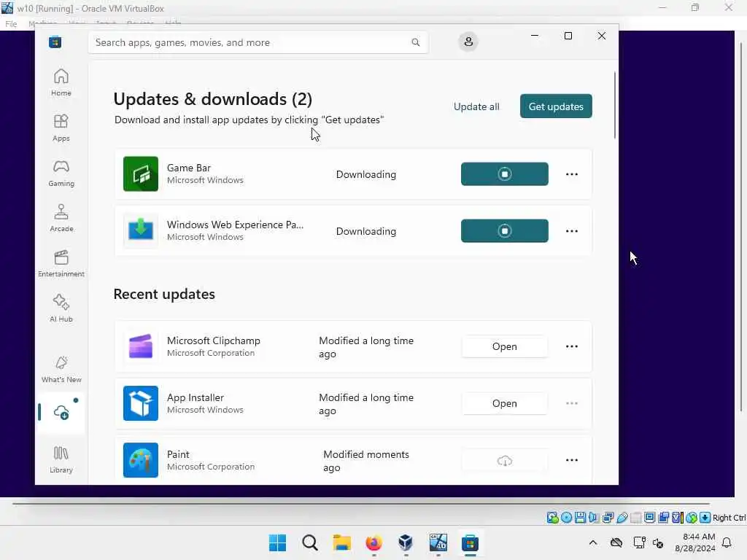The width and height of the screenshot is (747, 560).
Task: Click the Windows Web Experience Pack icon
Action: coord(141,231)
